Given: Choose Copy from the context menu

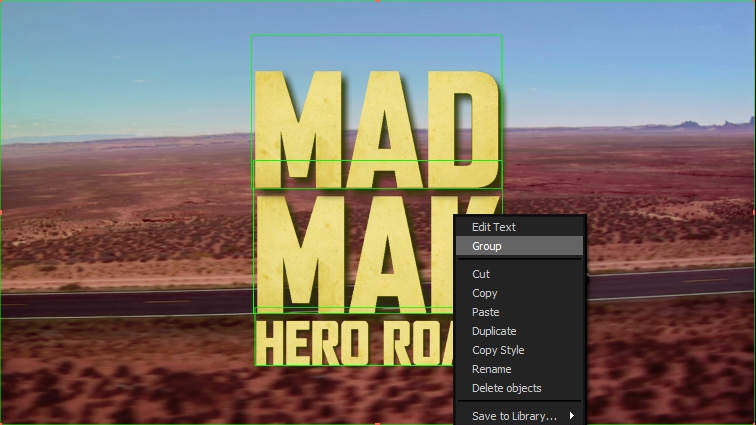Looking at the screenshot, I should point(485,293).
